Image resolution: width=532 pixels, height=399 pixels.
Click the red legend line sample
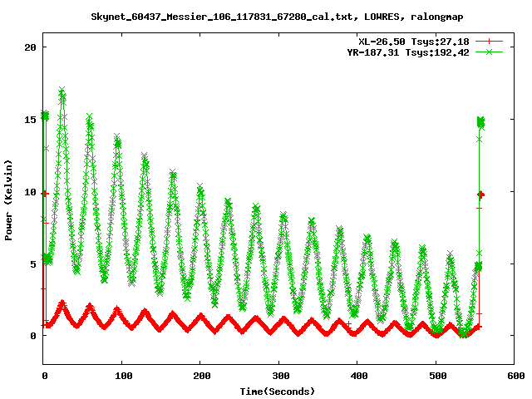coord(489,42)
